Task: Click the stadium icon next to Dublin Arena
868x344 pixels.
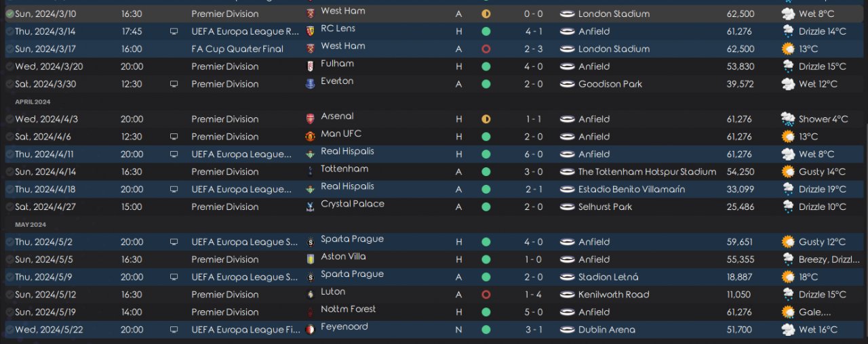Action: [567, 330]
